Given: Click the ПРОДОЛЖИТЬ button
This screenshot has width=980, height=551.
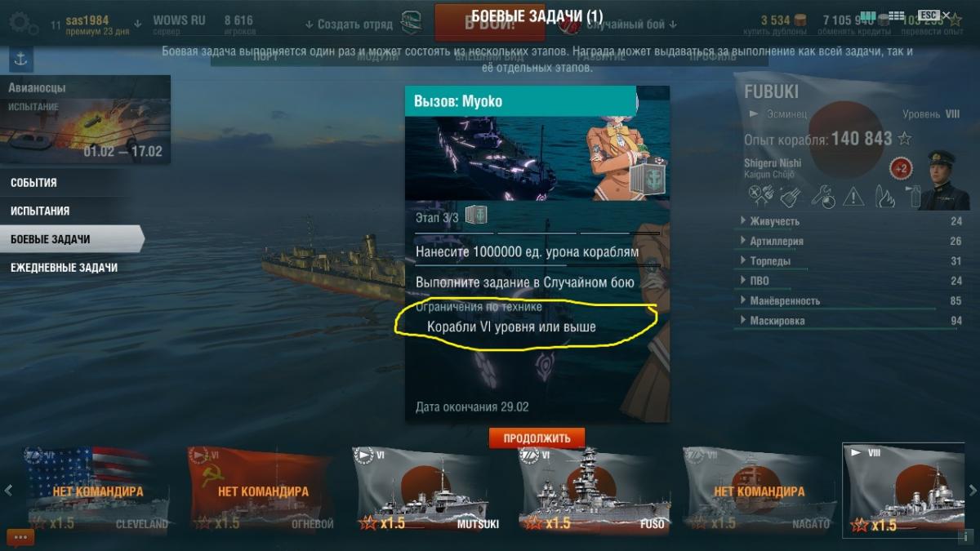Looking at the screenshot, I should [537, 438].
